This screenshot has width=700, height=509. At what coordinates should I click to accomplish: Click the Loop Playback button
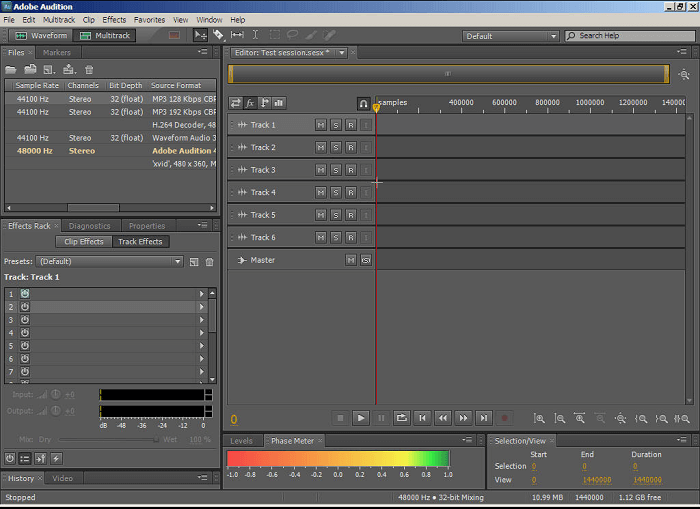pyautogui.click(x=402, y=418)
